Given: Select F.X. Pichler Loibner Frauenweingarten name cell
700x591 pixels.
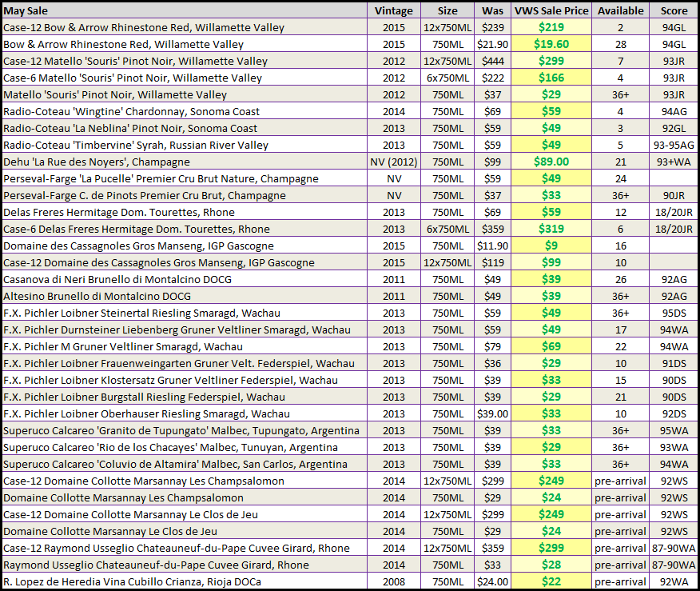Looking at the screenshot, I should pos(185,364).
